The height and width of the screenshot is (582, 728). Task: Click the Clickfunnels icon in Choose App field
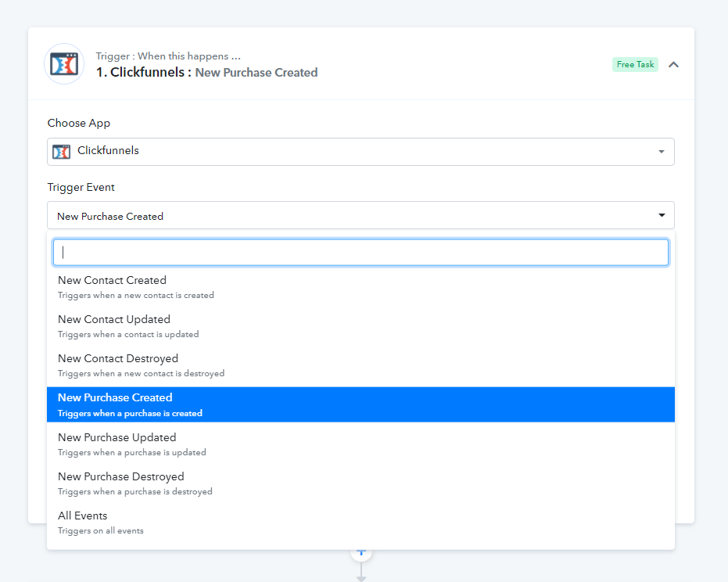(x=61, y=152)
